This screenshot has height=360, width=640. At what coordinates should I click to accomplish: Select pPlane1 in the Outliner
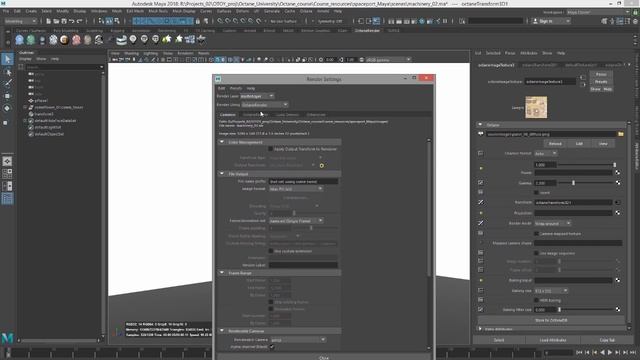[41, 100]
